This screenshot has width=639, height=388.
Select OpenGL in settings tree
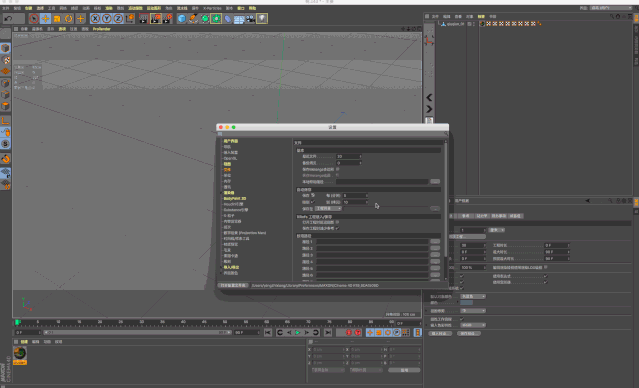point(230,158)
